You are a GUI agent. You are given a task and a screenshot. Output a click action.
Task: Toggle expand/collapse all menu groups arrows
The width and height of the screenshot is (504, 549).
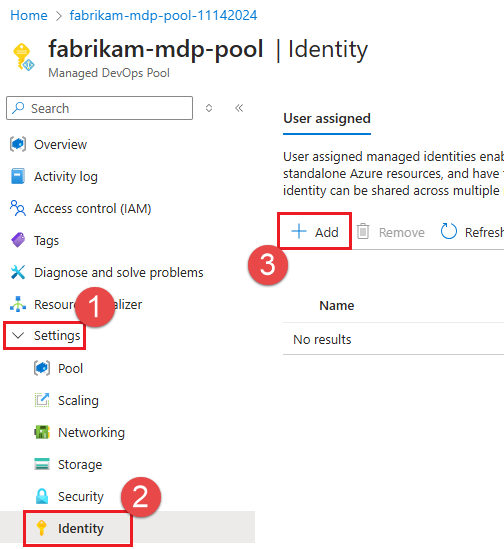pos(209,108)
